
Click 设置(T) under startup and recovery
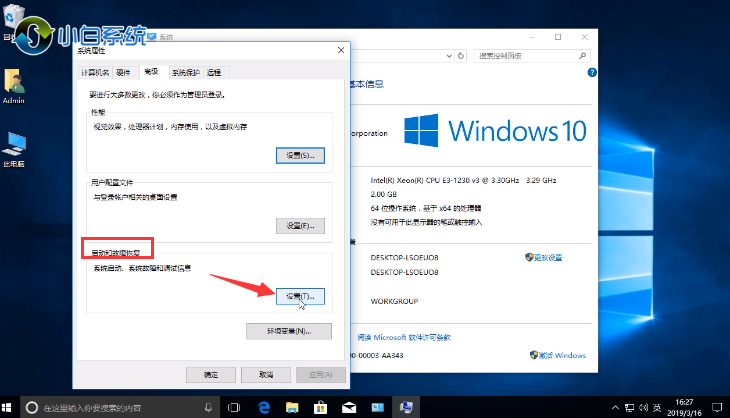pos(300,297)
